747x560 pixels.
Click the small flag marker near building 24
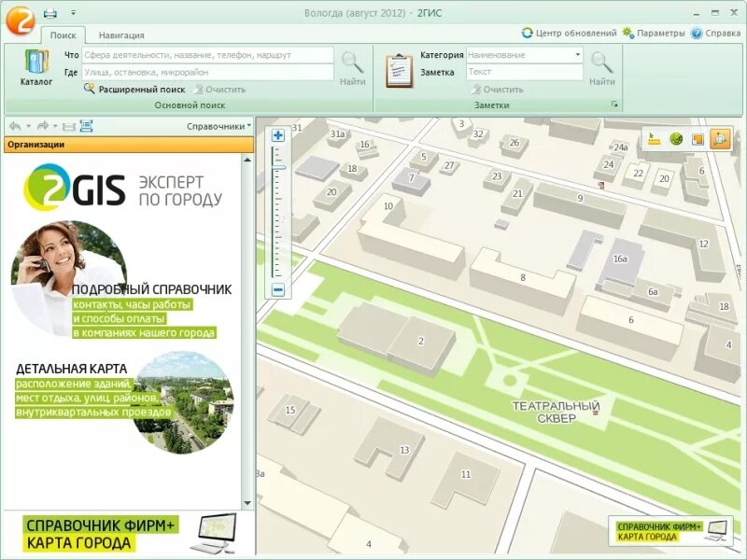click(x=601, y=185)
